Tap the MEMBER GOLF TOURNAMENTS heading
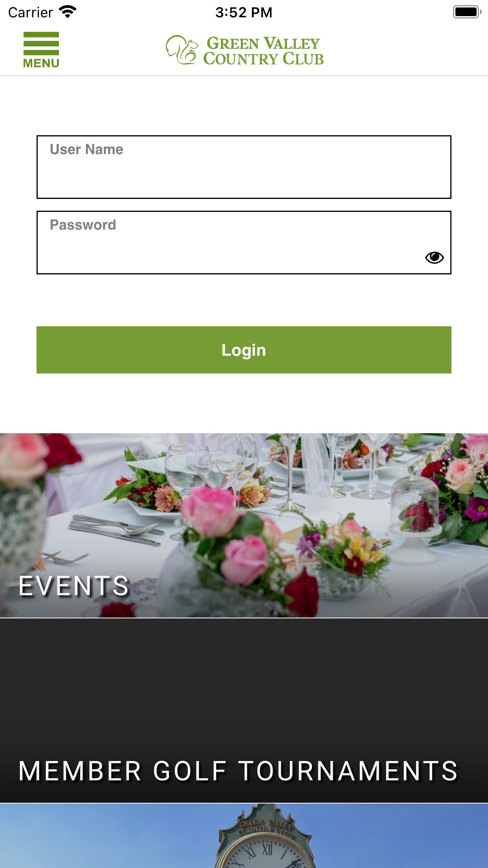This screenshot has width=488, height=868. [x=238, y=771]
